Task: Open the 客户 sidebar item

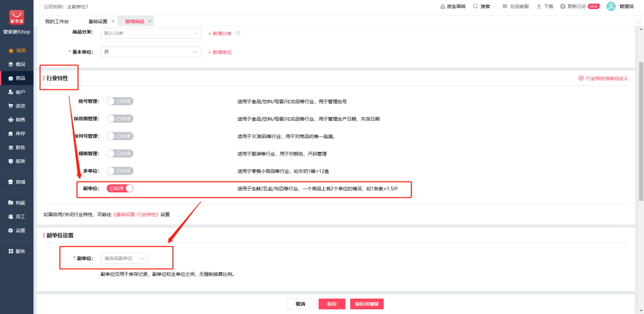Action: coord(17,92)
